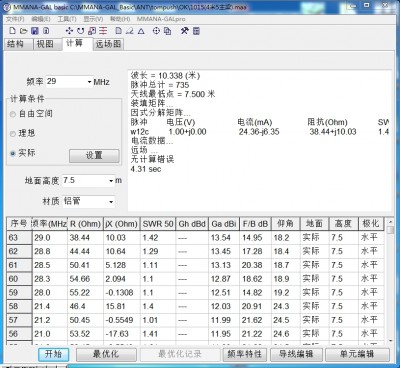Click the SWR 50 column header
The height and width of the screenshot is (368, 400).
(158, 224)
